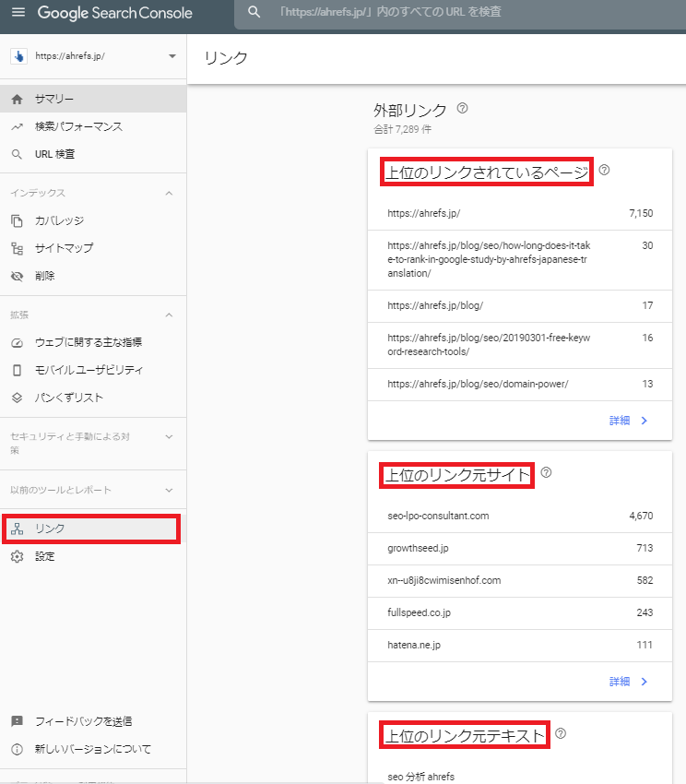Open the growthseed.jp row
The image size is (686, 784).
tap(520, 549)
